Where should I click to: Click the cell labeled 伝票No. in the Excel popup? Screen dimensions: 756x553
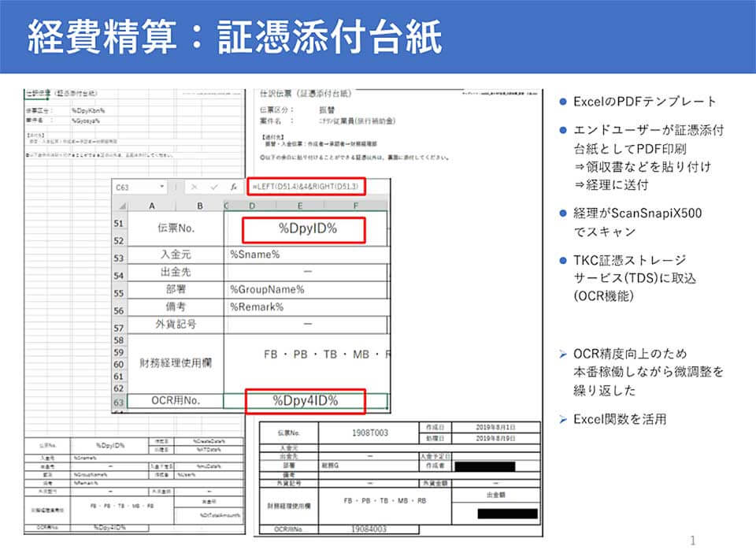click(x=176, y=228)
